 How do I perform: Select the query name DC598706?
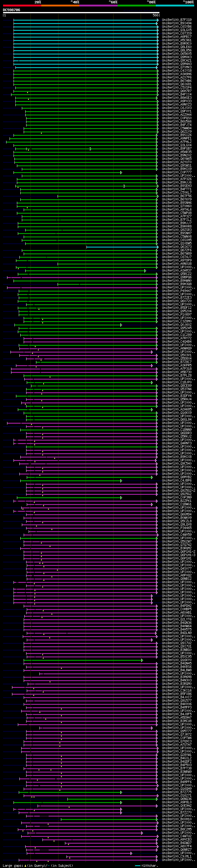11,10
